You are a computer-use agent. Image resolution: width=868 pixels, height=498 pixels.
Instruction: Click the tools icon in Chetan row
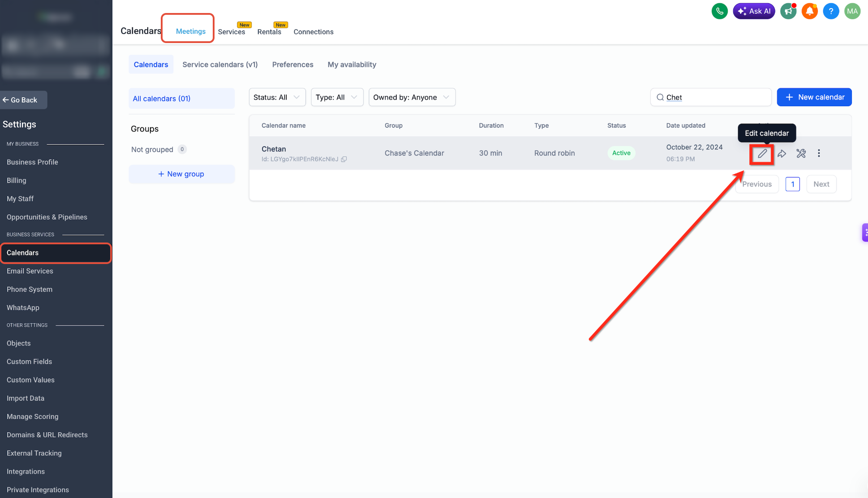801,154
